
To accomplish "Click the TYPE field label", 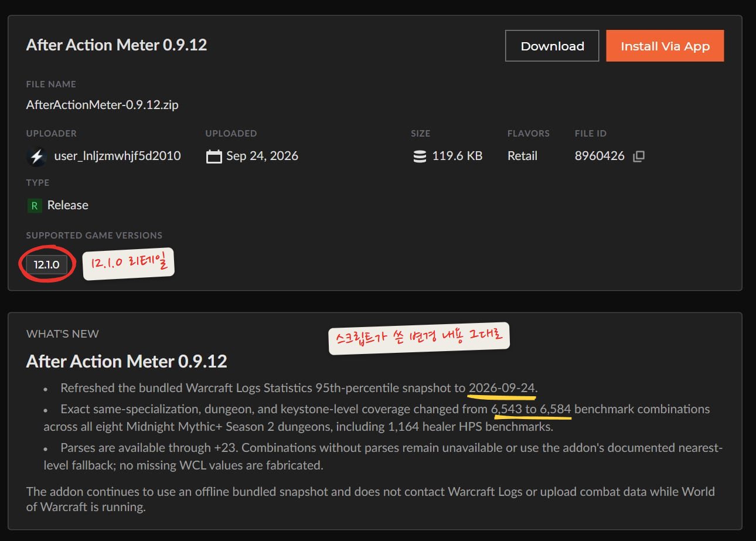I will [x=38, y=183].
